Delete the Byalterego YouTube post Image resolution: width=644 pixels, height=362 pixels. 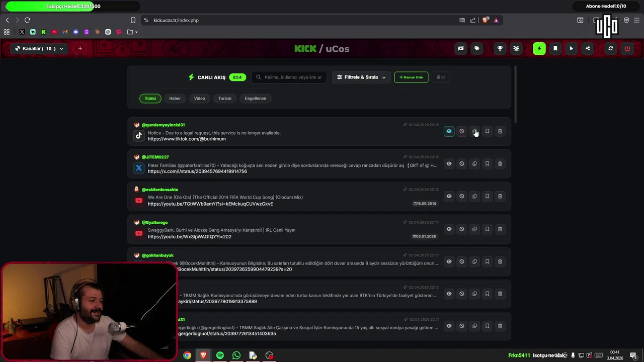click(x=500, y=229)
